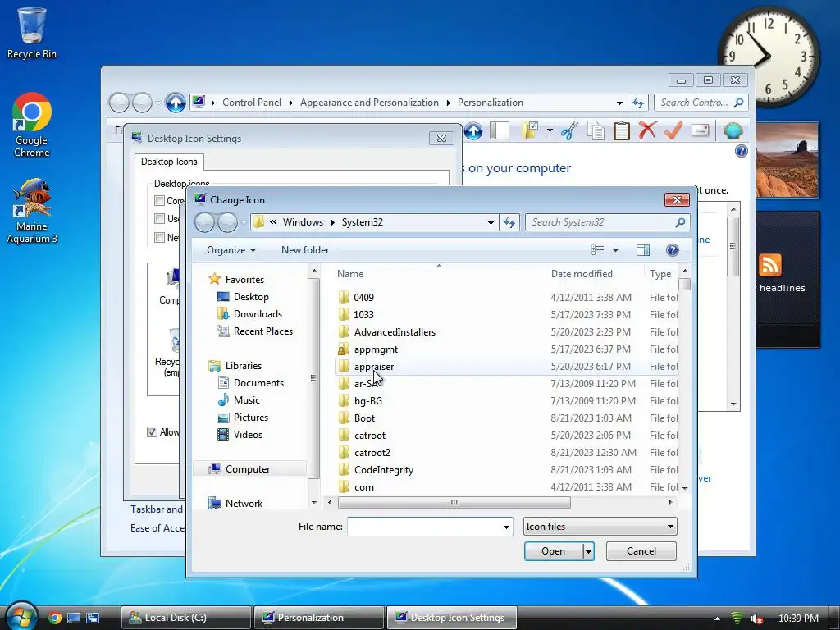Click the file list vertical scrollbar down arrow
This screenshot has width=840, height=630.
[x=685, y=488]
